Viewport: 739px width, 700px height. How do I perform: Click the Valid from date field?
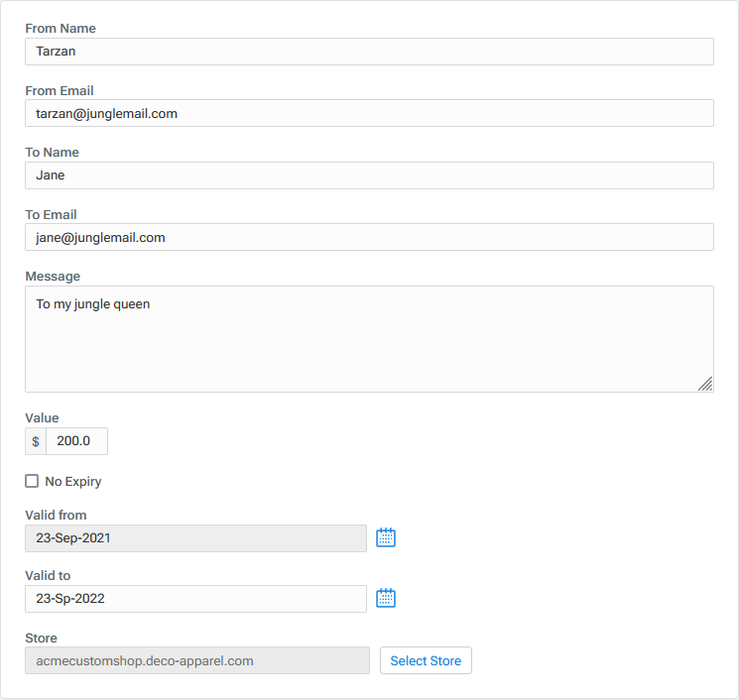tap(195, 538)
